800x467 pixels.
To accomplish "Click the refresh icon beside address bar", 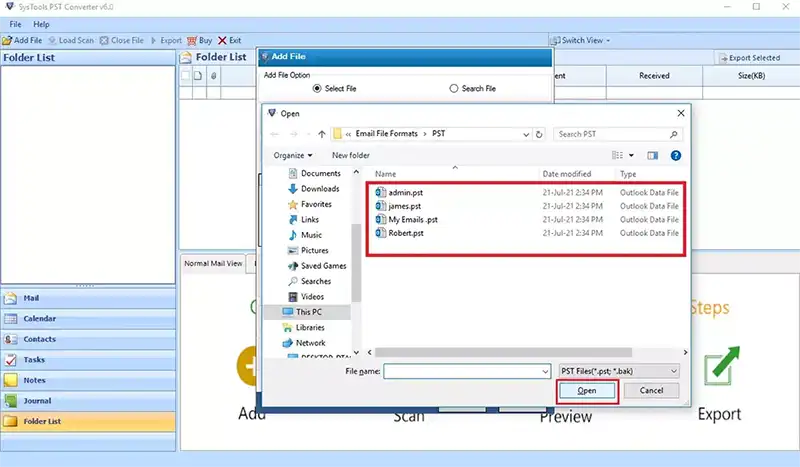I will pyautogui.click(x=539, y=134).
